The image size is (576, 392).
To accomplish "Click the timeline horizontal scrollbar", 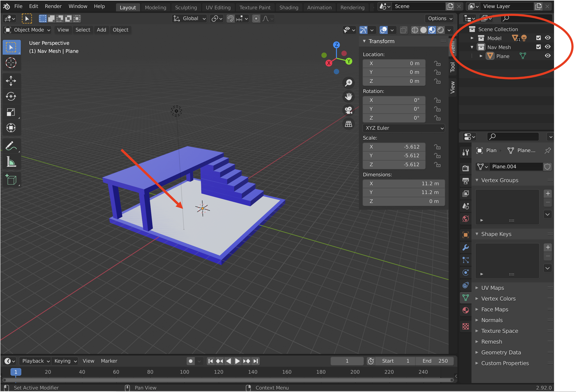I will (228, 380).
